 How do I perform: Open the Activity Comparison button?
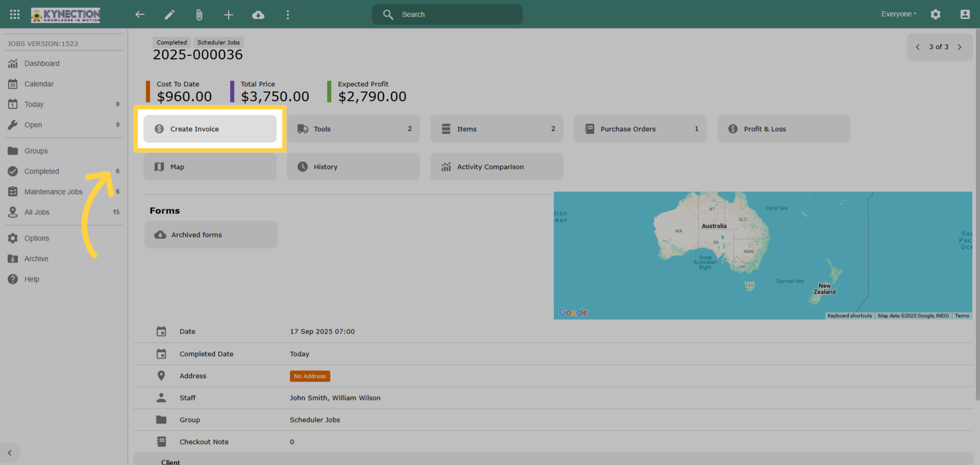tap(497, 167)
